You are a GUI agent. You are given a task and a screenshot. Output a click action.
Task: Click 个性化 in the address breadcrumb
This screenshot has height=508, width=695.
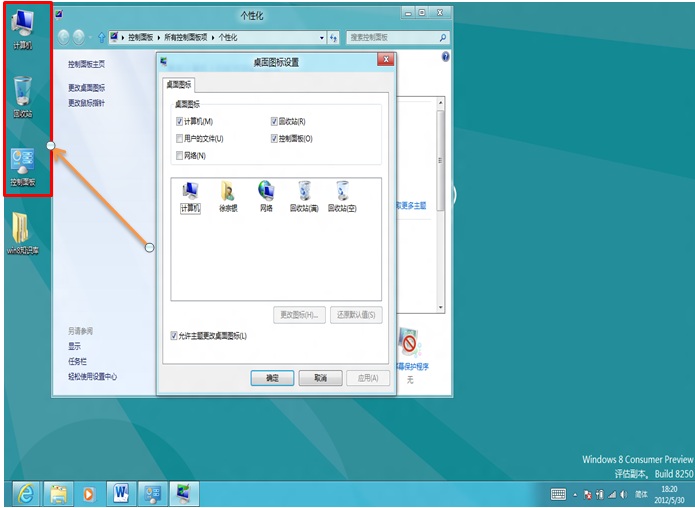[228, 38]
